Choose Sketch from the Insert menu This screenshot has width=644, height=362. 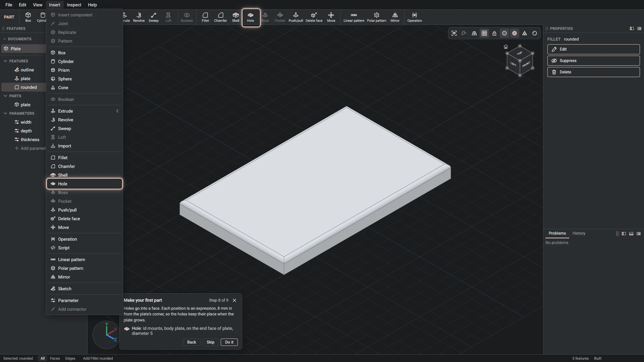pos(85,289)
